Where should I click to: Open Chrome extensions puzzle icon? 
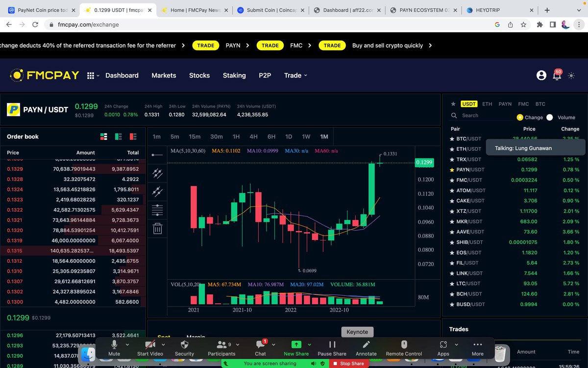(540, 25)
